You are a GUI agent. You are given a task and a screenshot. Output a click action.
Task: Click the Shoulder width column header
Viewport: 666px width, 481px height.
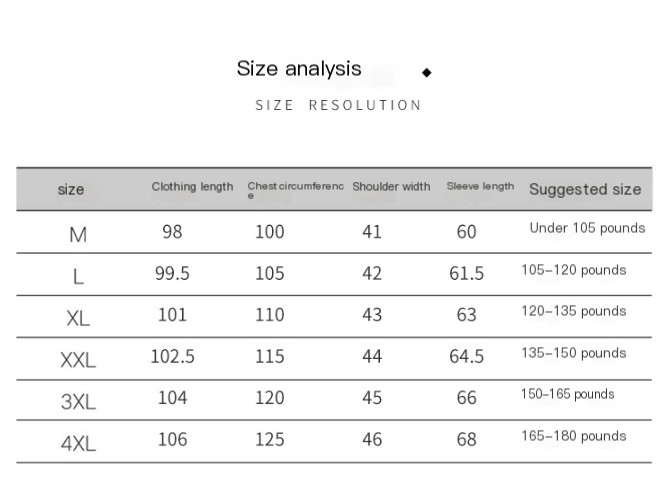(x=391, y=187)
